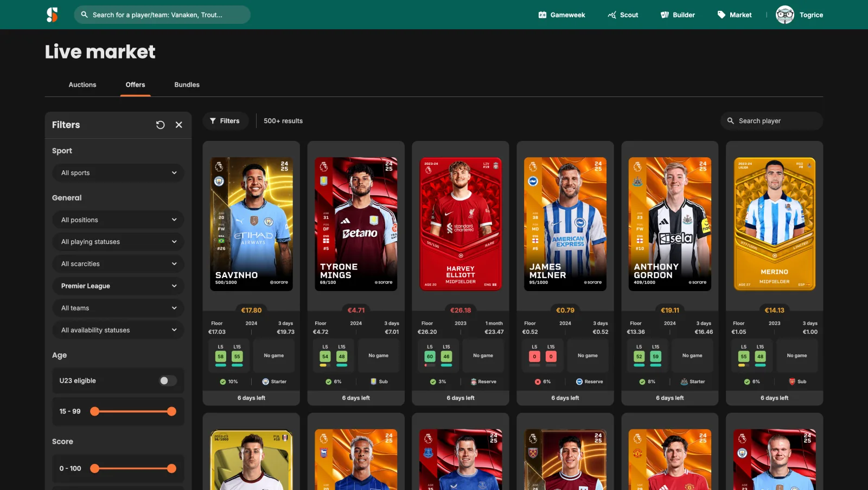Click the age slider right handle
This screenshot has height=490, width=868.
pyautogui.click(x=171, y=411)
